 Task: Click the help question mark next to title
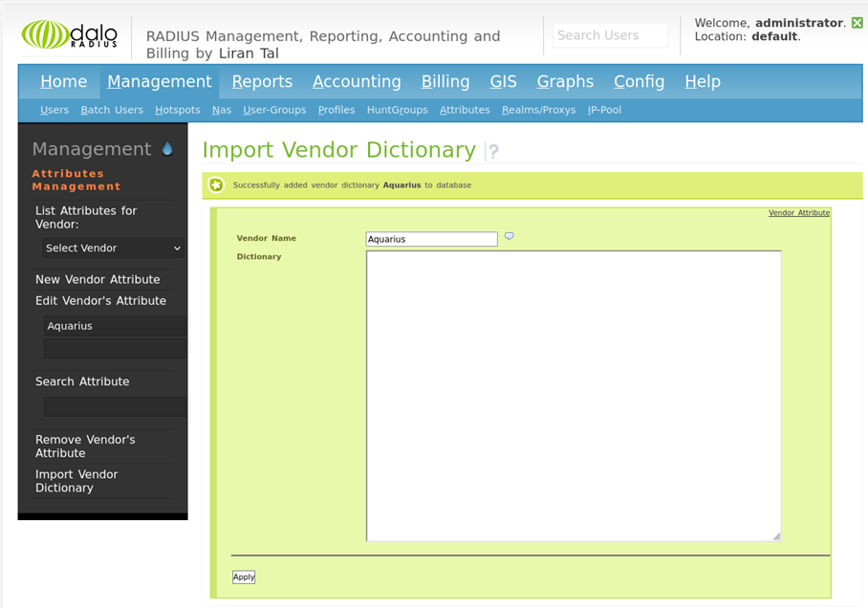click(x=494, y=151)
